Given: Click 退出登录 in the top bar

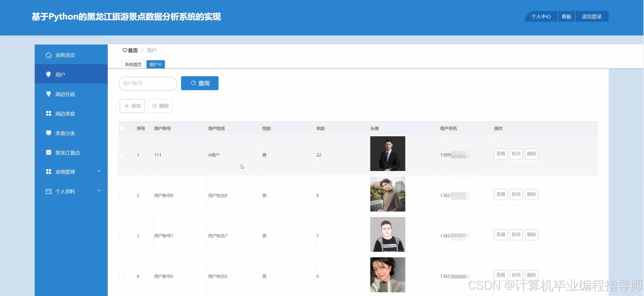Looking at the screenshot, I should point(592,17).
